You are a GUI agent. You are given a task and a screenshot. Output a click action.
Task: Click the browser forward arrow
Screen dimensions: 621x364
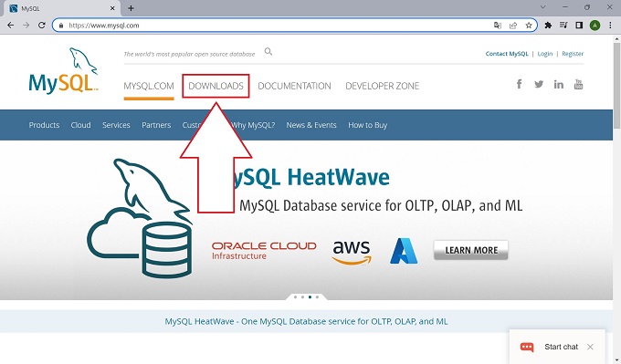click(x=26, y=26)
